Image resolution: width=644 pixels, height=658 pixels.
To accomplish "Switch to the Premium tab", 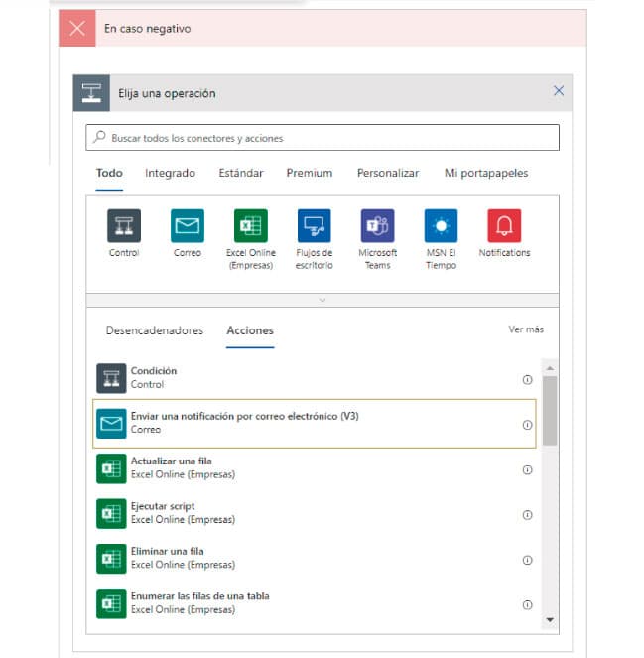I will click(309, 173).
